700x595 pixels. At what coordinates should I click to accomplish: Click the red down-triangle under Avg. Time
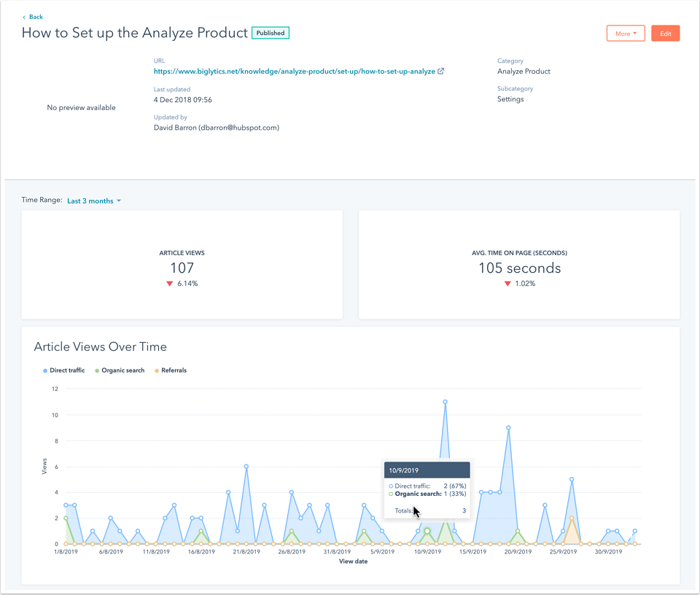[507, 284]
